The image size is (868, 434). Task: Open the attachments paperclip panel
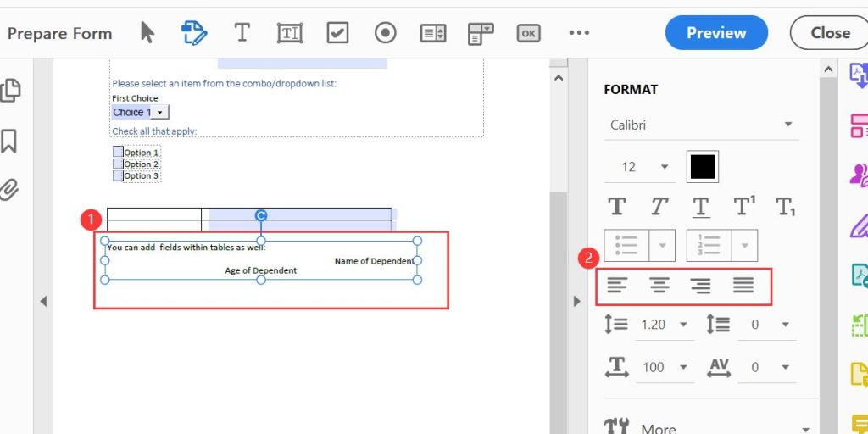(x=8, y=190)
